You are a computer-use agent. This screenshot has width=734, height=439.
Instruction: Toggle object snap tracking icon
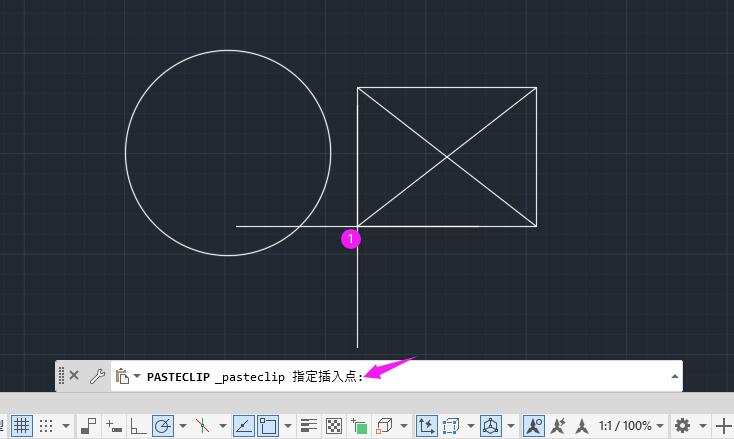point(244,425)
